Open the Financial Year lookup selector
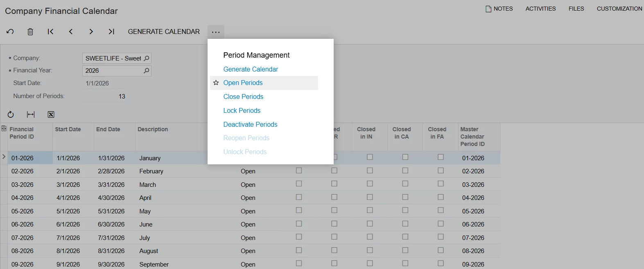 [x=147, y=71]
